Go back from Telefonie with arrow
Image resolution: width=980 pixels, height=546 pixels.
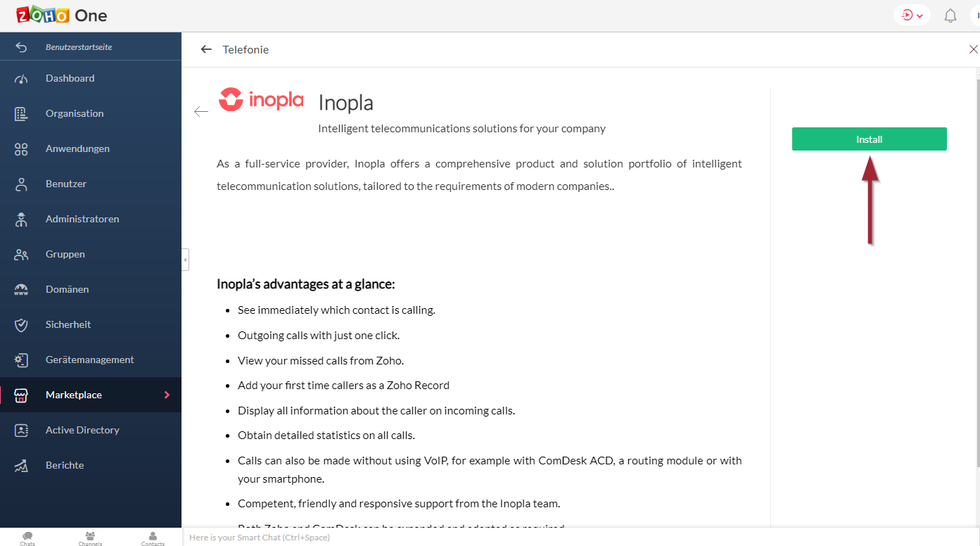206,49
